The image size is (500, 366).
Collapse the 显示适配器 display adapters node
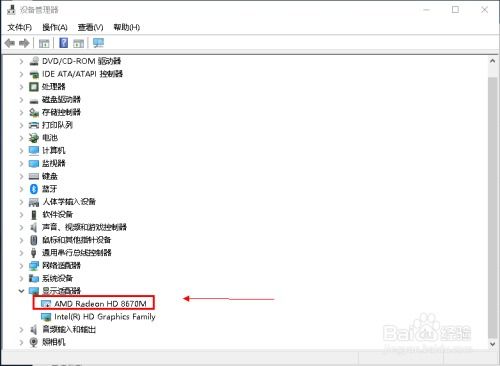pos(21,291)
